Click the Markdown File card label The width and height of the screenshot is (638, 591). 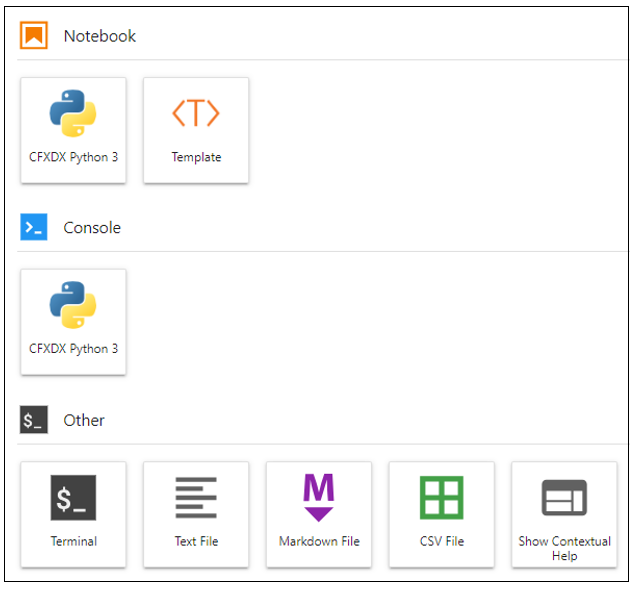(x=318, y=541)
